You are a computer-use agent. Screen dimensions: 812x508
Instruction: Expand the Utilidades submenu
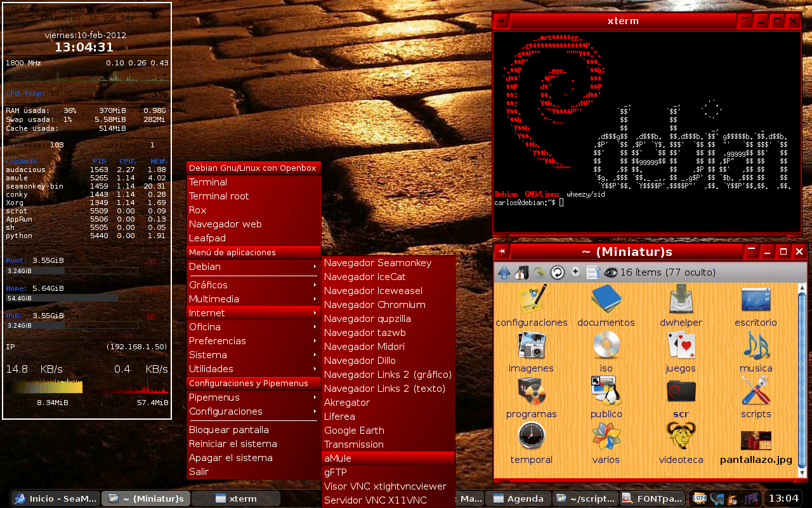(254, 369)
